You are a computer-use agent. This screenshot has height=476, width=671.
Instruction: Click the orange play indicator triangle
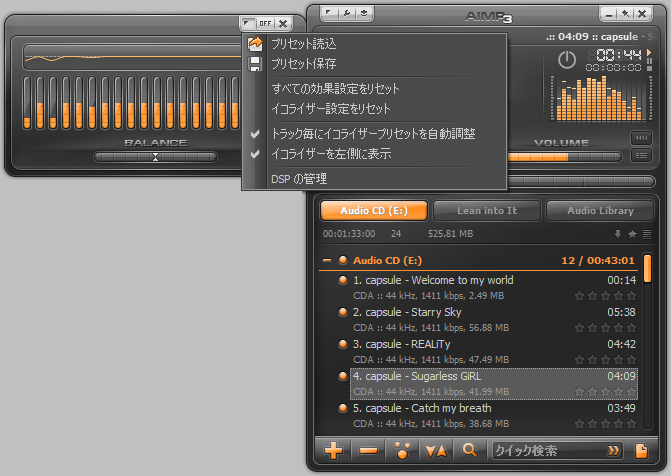pyautogui.click(x=649, y=52)
